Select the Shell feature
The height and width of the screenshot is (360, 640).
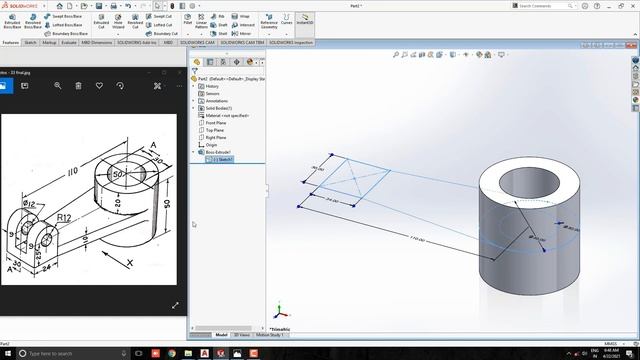219,33
